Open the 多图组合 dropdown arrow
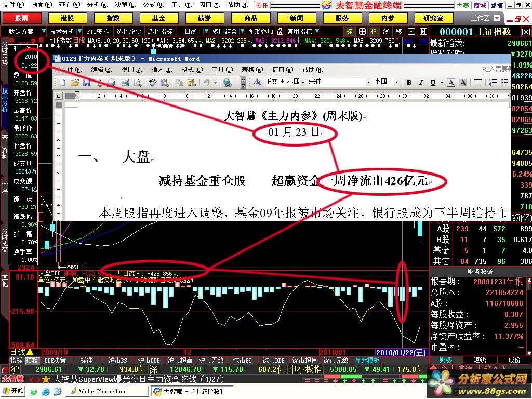This screenshot has height=399, width=532. pyautogui.click(x=242, y=31)
